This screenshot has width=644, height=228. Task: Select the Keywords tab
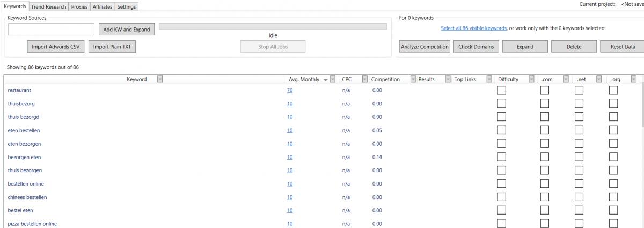(x=14, y=6)
